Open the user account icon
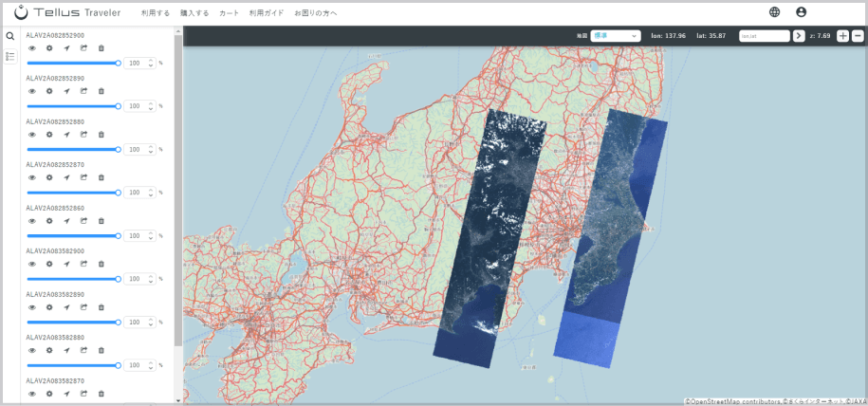Viewport: 868px width, 406px height. coord(802,12)
